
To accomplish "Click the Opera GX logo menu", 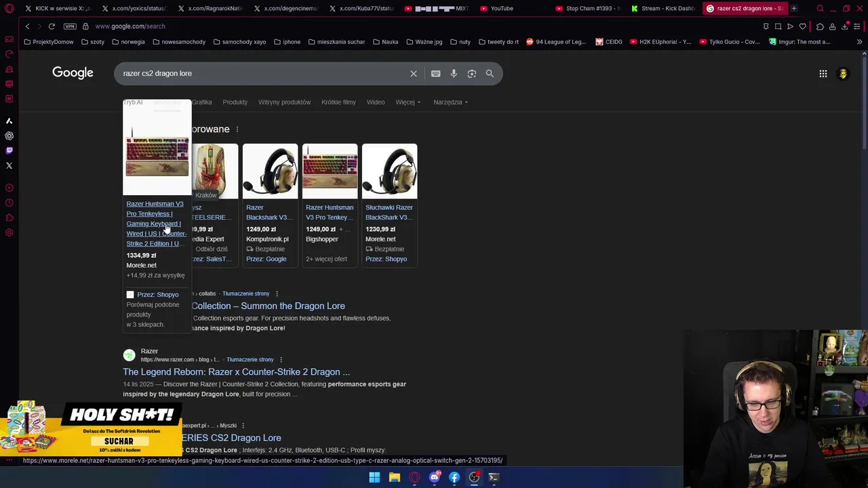I will pos(9,9).
